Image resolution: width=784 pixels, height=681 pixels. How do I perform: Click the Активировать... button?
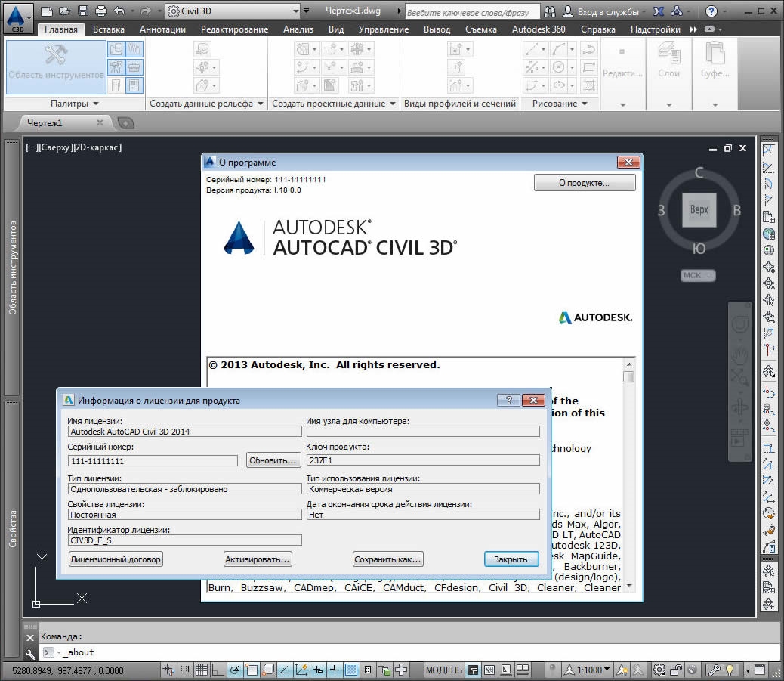pos(258,559)
